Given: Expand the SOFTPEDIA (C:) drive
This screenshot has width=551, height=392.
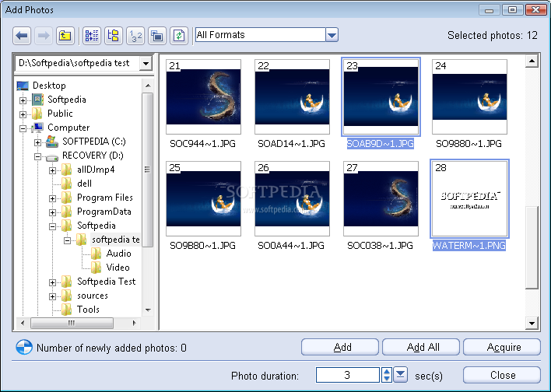Looking at the screenshot, I should point(37,142).
